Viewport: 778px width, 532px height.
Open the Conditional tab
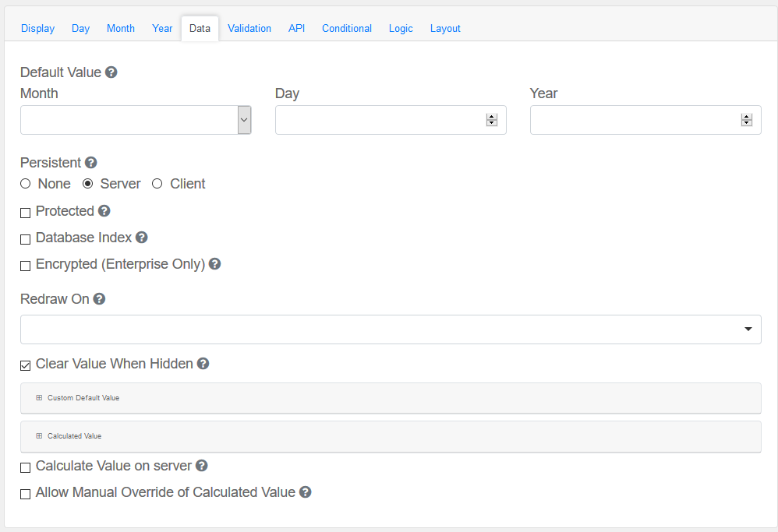pos(346,29)
